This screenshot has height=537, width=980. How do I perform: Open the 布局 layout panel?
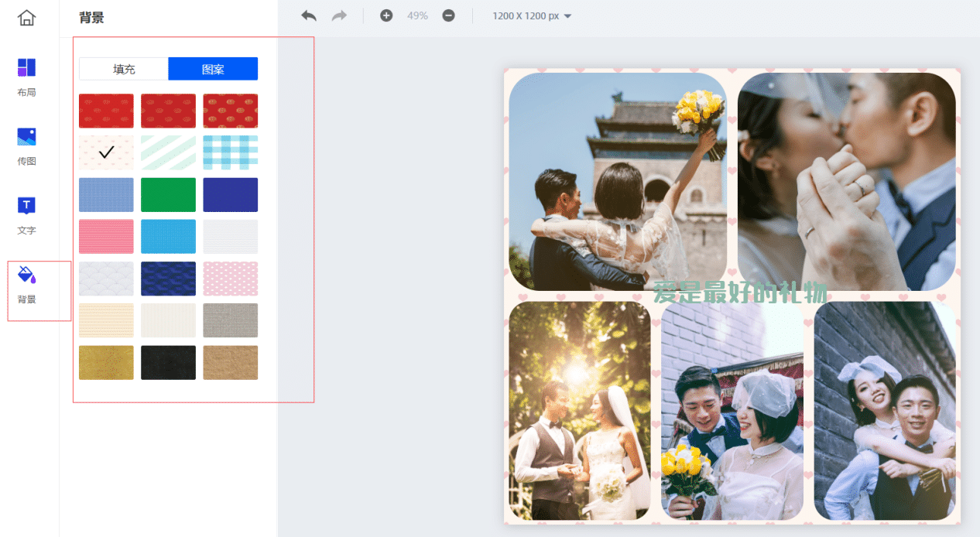(x=26, y=77)
